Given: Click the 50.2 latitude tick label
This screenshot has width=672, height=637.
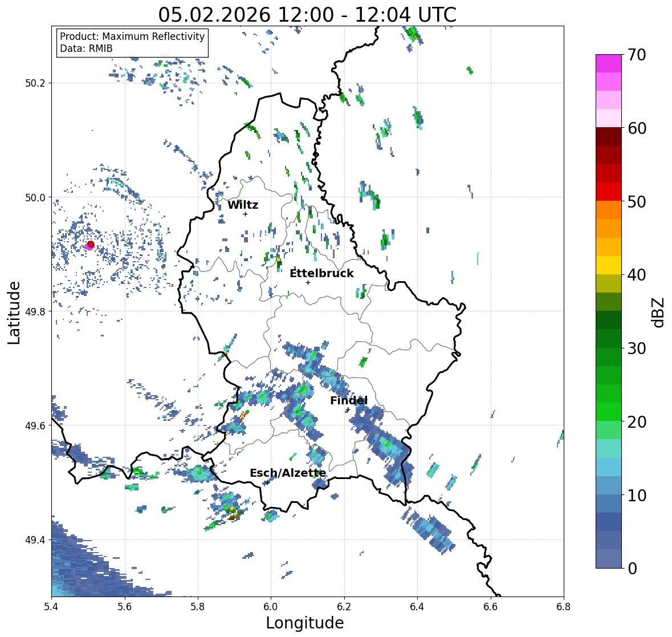Looking at the screenshot, I should 35,83.
